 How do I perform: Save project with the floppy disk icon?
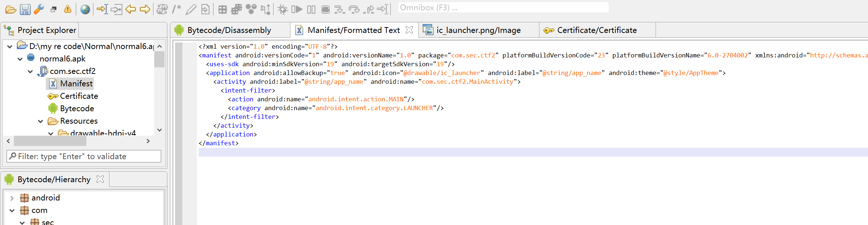pyautogui.click(x=25, y=9)
